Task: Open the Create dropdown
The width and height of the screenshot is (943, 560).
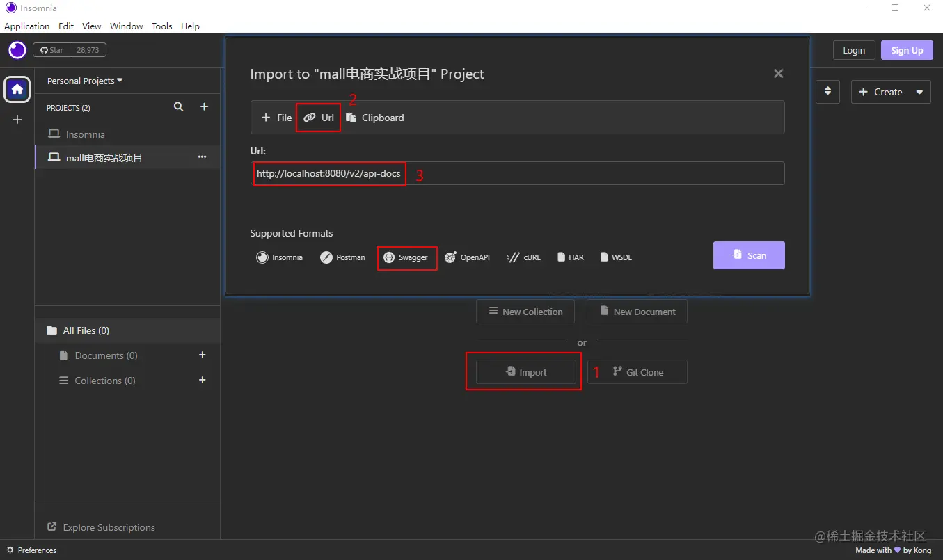Action: click(x=891, y=92)
